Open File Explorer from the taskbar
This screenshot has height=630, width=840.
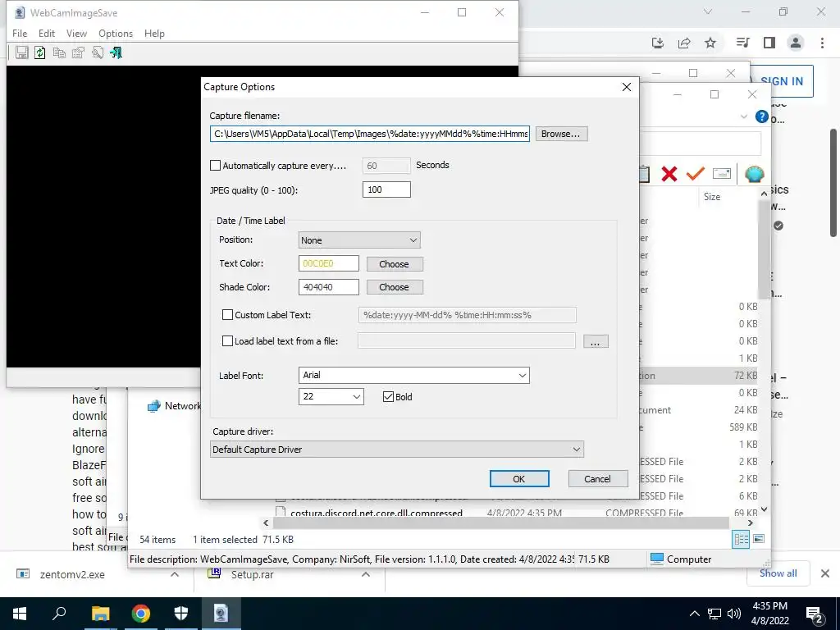[100, 614]
